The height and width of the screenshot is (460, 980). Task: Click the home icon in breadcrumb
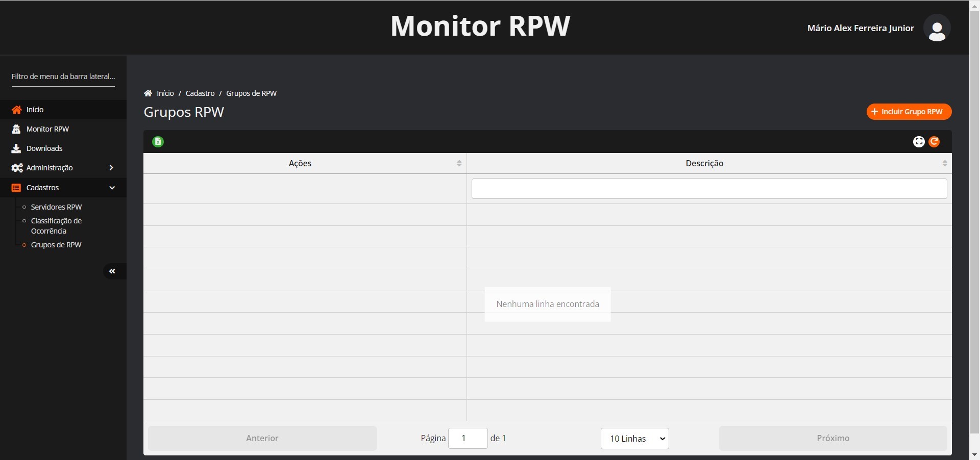coord(148,93)
